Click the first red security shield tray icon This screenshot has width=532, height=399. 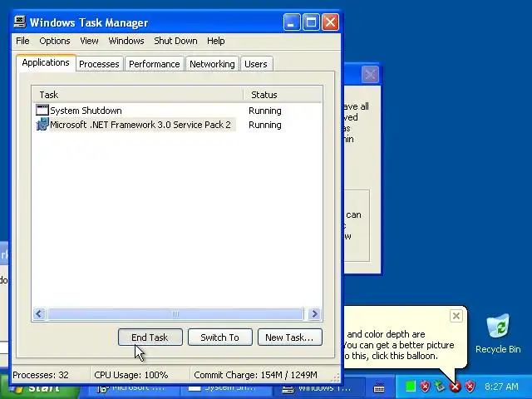[425, 386]
